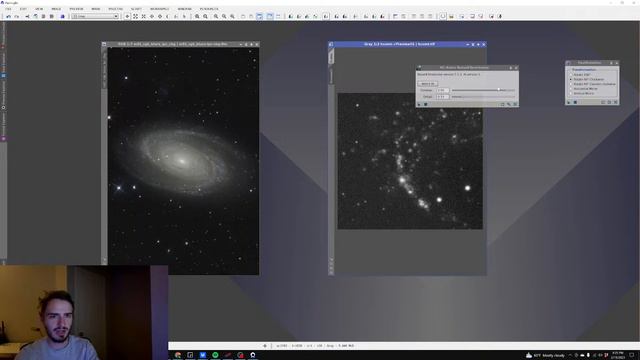Open the IMAGE menu
640x360 pixels.
click(x=56, y=9)
